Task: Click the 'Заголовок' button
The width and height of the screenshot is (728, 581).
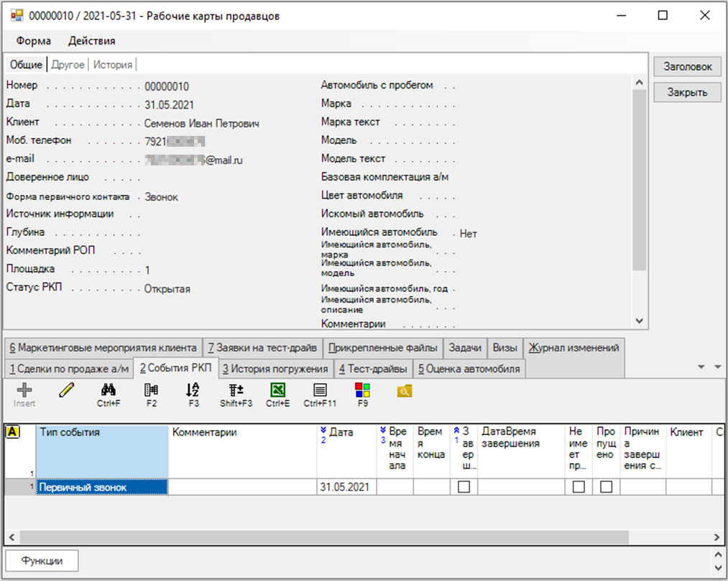Action: [687, 67]
